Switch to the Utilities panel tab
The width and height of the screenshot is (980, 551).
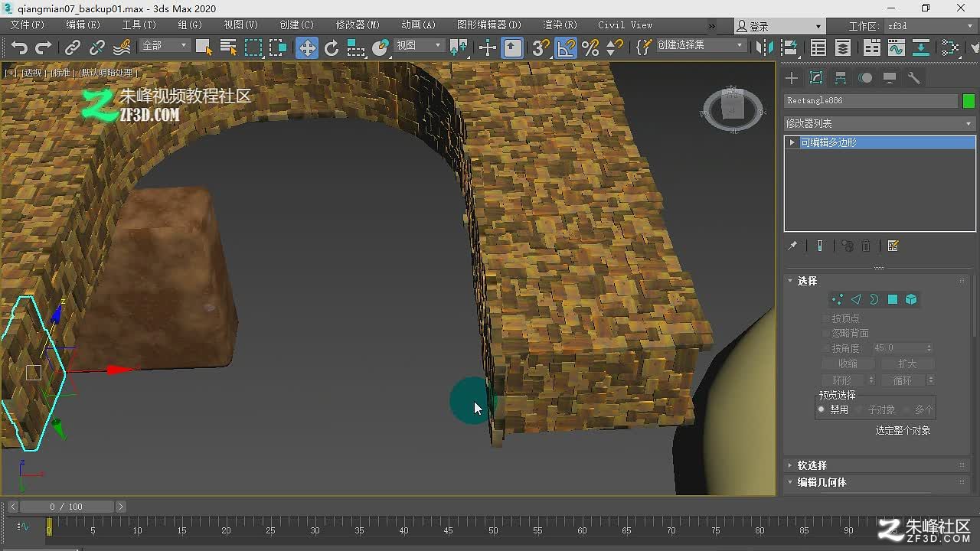[913, 78]
